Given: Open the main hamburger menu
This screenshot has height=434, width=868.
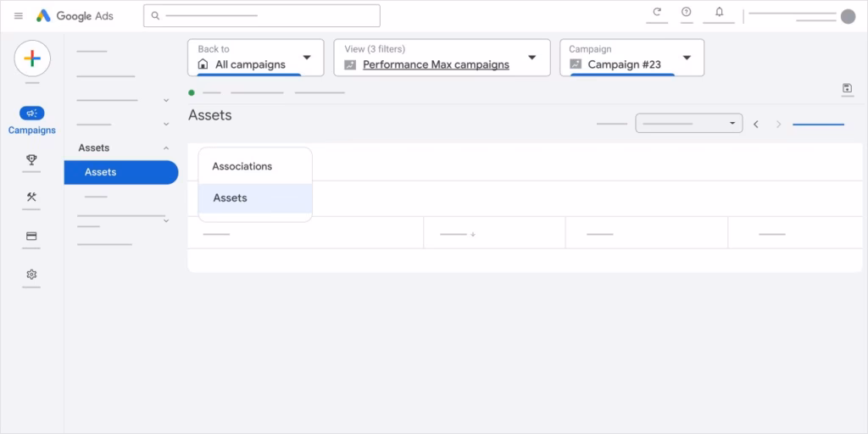Looking at the screenshot, I should [x=19, y=16].
